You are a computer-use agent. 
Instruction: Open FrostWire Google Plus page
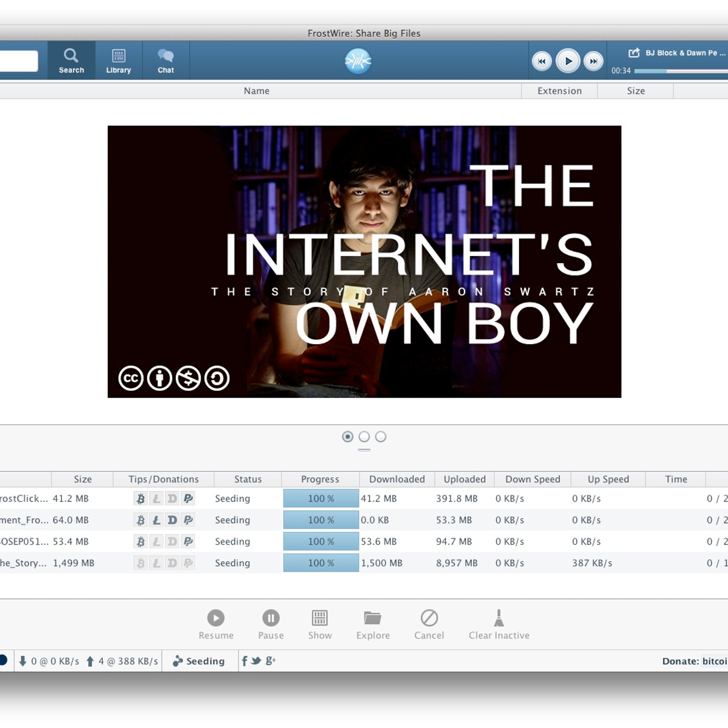pos(271,661)
